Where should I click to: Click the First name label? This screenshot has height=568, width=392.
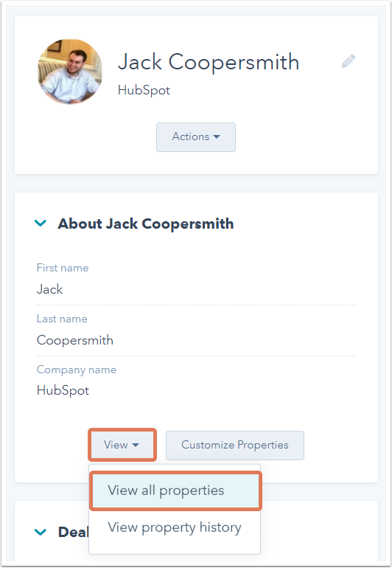(x=63, y=268)
